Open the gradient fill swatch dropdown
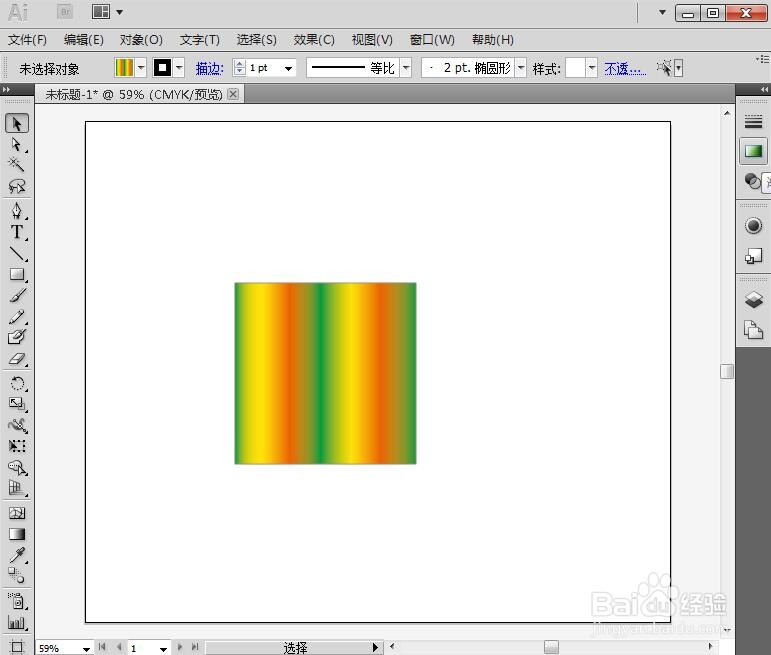Screen dimensions: 771x655 (141, 68)
